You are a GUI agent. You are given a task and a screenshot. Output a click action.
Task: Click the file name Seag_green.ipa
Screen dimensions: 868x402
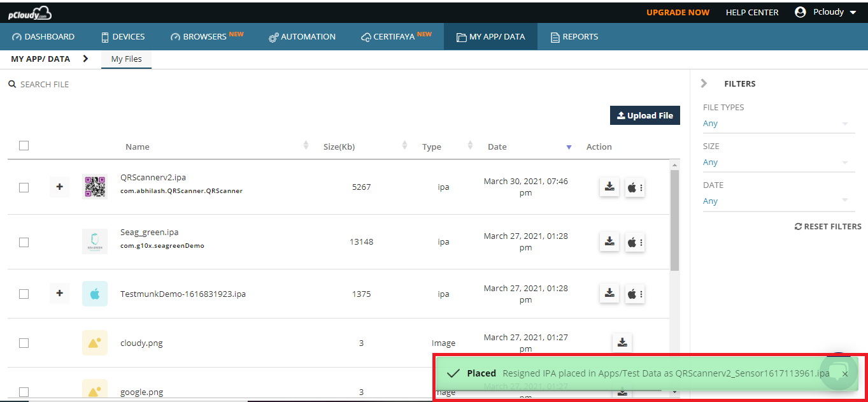pyautogui.click(x=150, y=233)
